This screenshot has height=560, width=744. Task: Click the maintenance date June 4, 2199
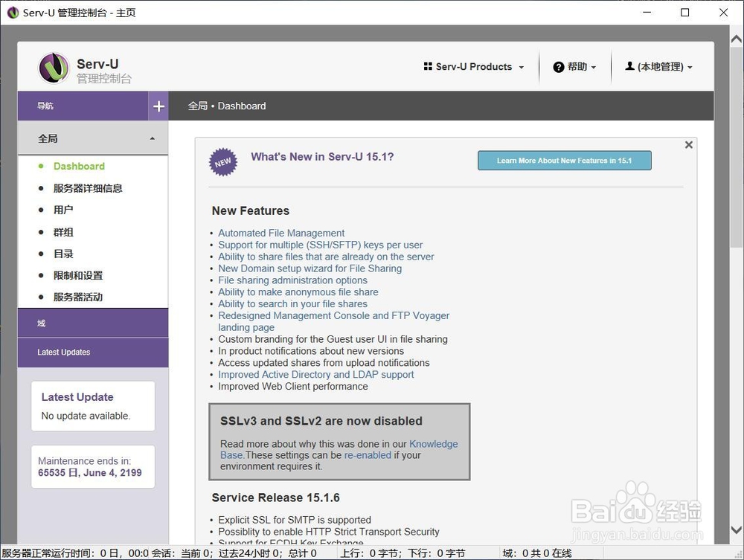coord(112,473)
